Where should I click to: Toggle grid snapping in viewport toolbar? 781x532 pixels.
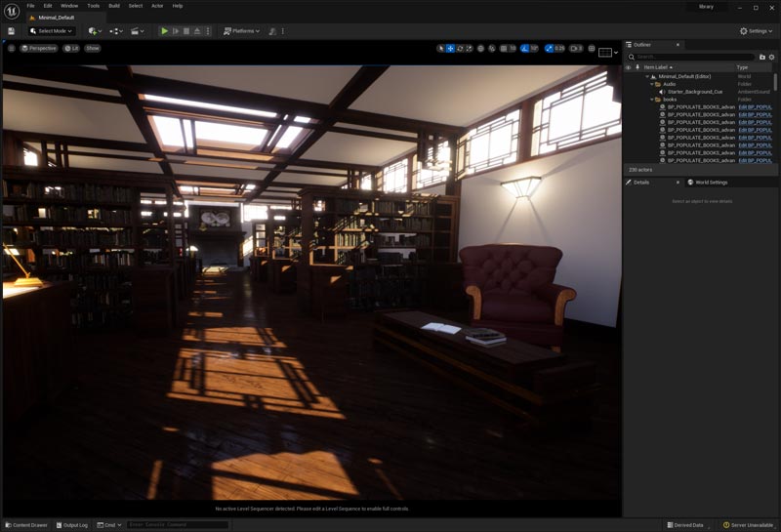[x=503, y=48]
